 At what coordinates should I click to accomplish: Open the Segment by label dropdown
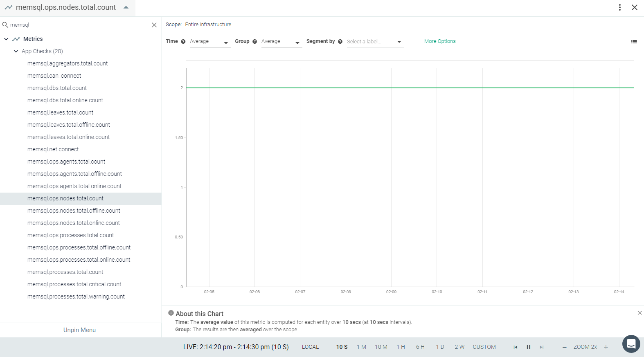[375, 42]
